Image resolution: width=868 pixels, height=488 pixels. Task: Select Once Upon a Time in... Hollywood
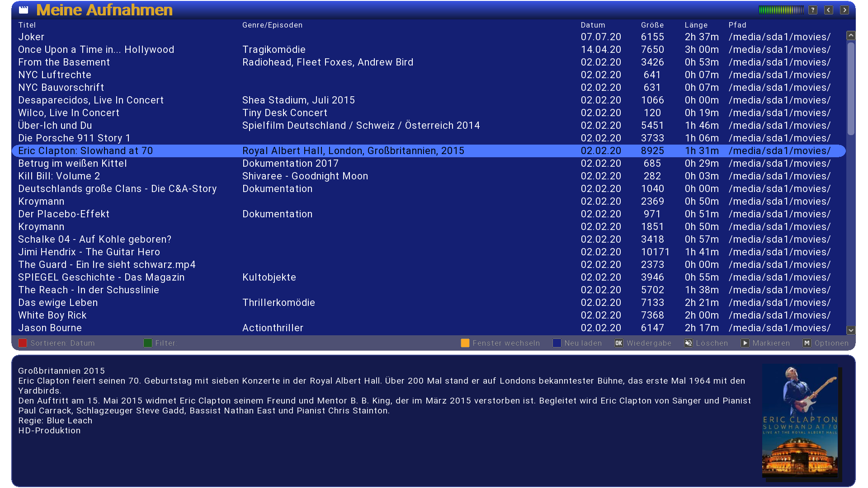96,50
